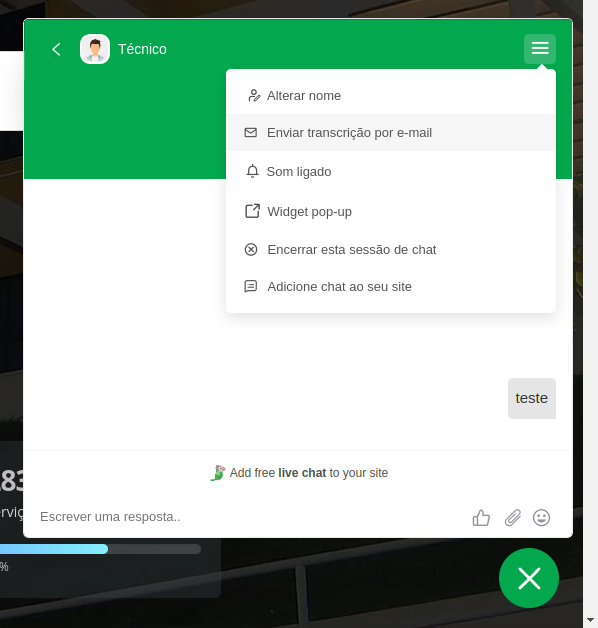The height and width of the screenshot is (628, 598).
Task: Open Add free live chat link
Action: pos(299,473)
